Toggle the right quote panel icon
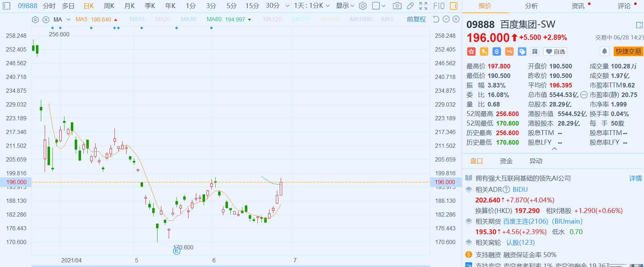This screenshot has width=644, height=267. point(454,6)
